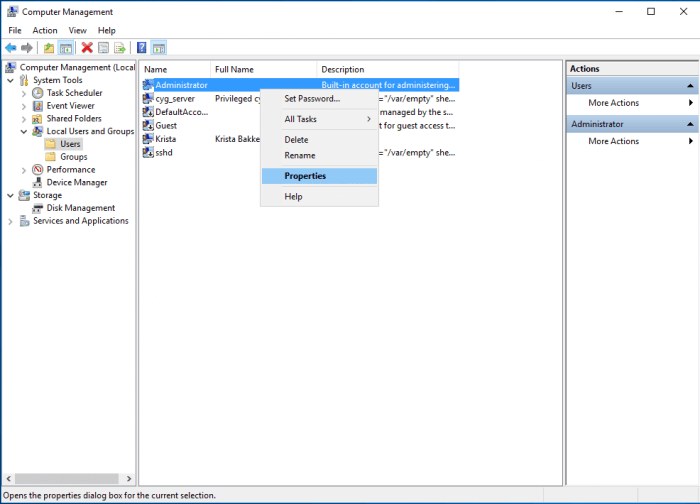This screenshot has width=700, height=504.
Task: Choose Help in the context menu
Action: (x=320, y=196)
